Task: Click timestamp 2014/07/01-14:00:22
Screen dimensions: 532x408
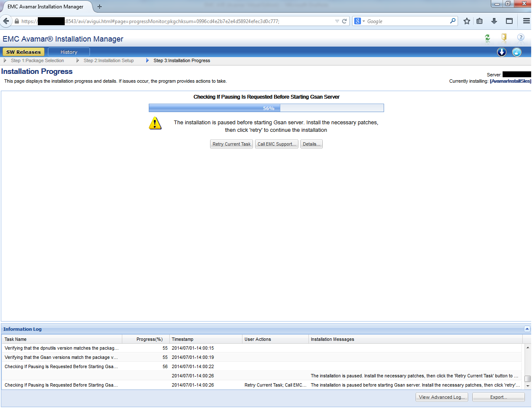Action: pyautogui.click(x=193, y=366)
